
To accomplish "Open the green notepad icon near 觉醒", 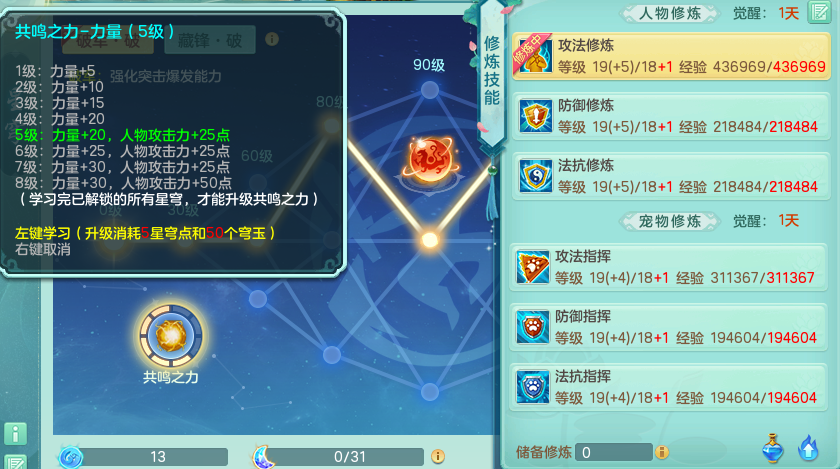I will [x=819, y=12].
